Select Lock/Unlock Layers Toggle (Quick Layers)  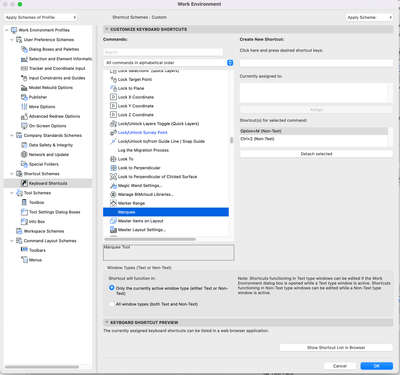tap(158, 124)
